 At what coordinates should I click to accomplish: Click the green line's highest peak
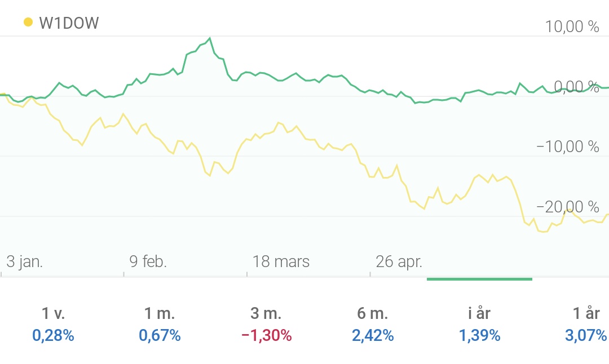pos(210,38)
